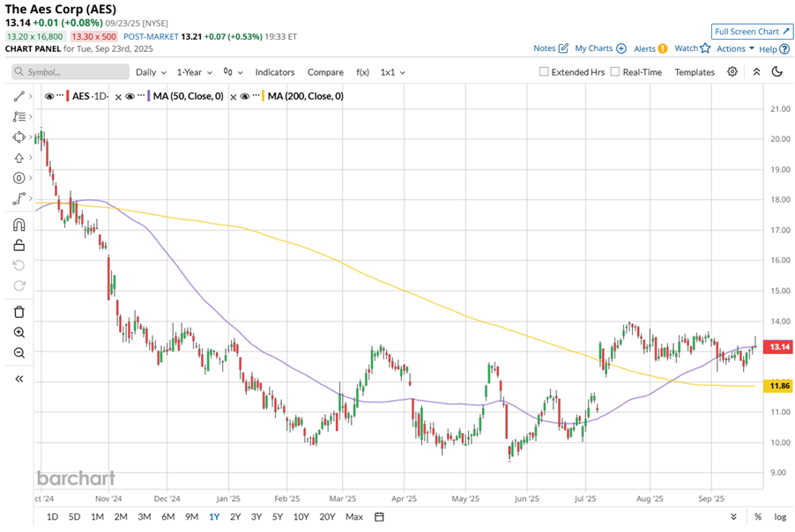Check the Real-Time checkbox
The image size is (795, 532).
pyautogui.click(x=615, y=72)
